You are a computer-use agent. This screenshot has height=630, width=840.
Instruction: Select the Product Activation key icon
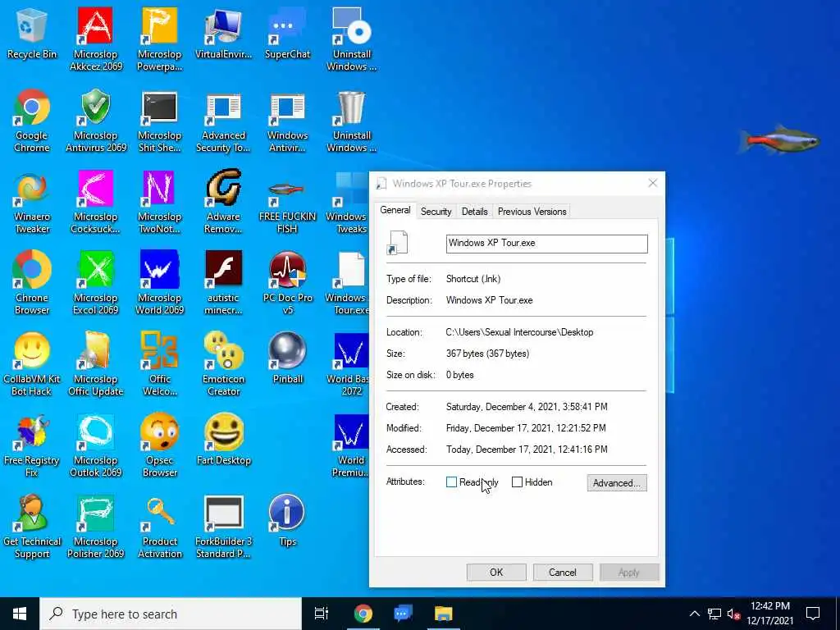point(159,527)
